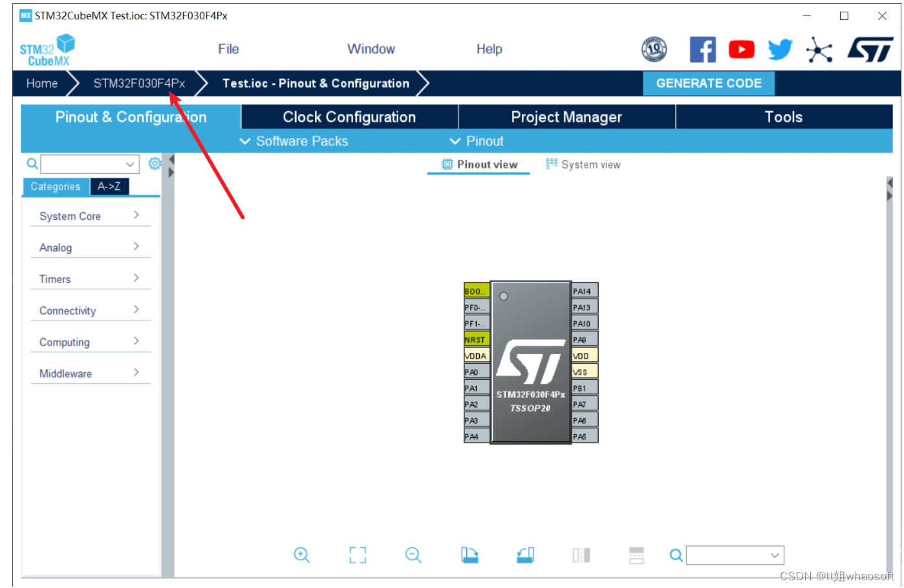Screen dimensions: 904x588
Task: Expand the Timers category
Action: tap(90, 279)
